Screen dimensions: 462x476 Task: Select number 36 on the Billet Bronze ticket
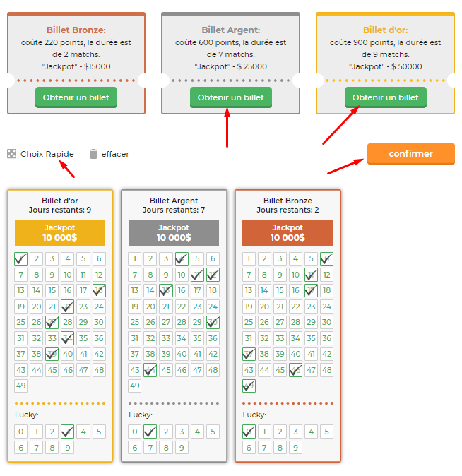327,338
